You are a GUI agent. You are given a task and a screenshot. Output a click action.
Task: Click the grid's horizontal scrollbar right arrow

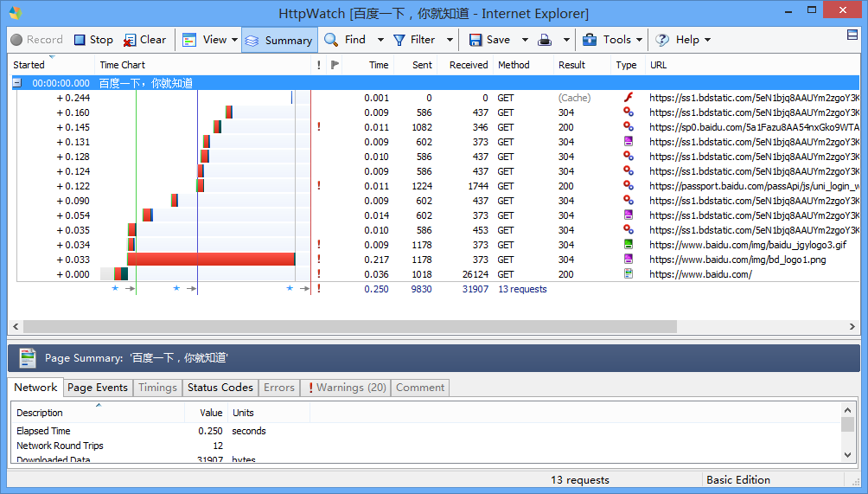click(x=852, y=327)
